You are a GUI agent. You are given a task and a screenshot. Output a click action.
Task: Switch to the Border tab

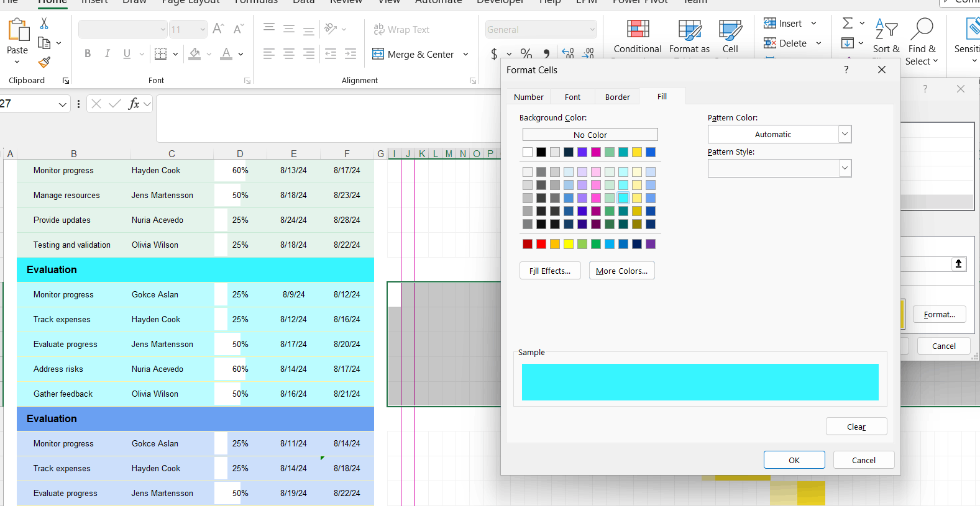click(x=618, y=97)
